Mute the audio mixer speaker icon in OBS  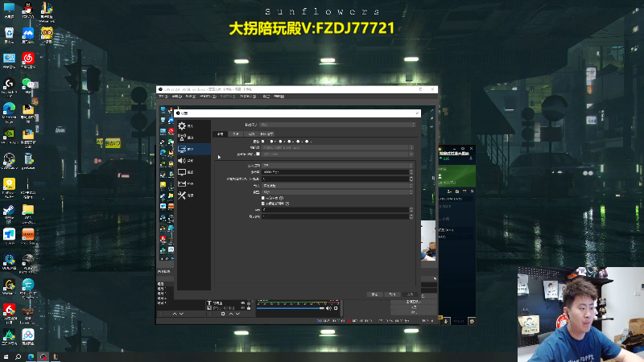(328, 308)
